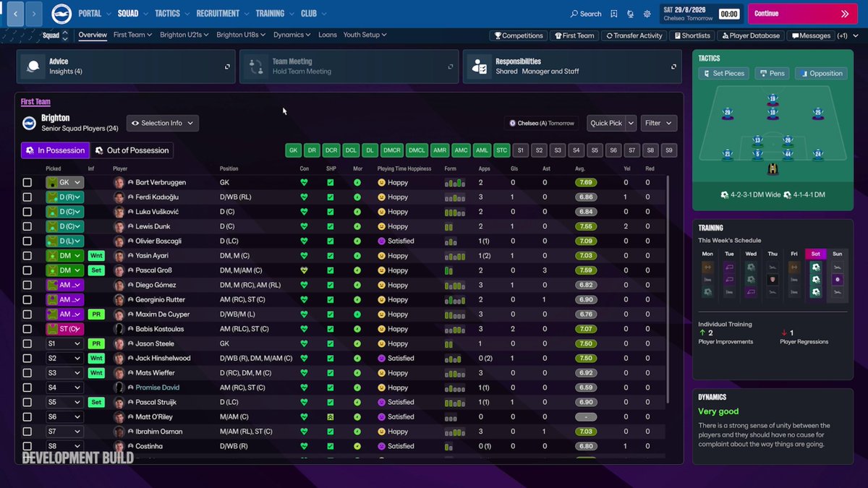Select the DMCR position chip
The width and height of the screenshot is (868, 488).
[x=391, y=150]
